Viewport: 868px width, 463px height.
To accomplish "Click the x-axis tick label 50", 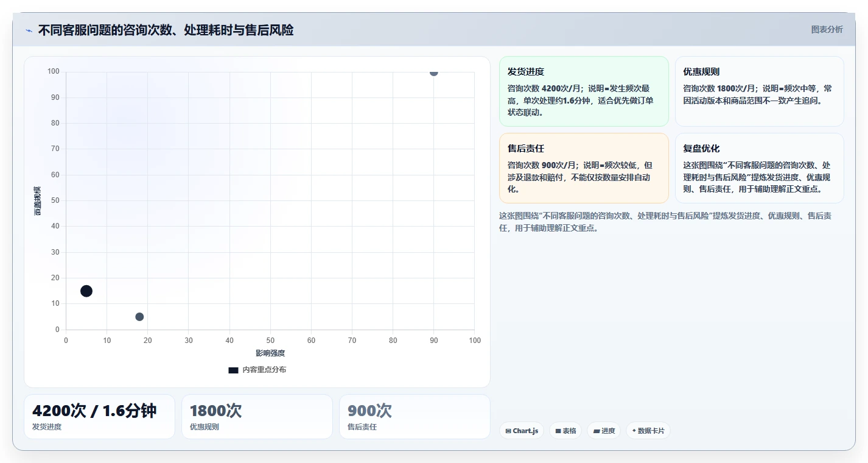I will coord(270,341).
